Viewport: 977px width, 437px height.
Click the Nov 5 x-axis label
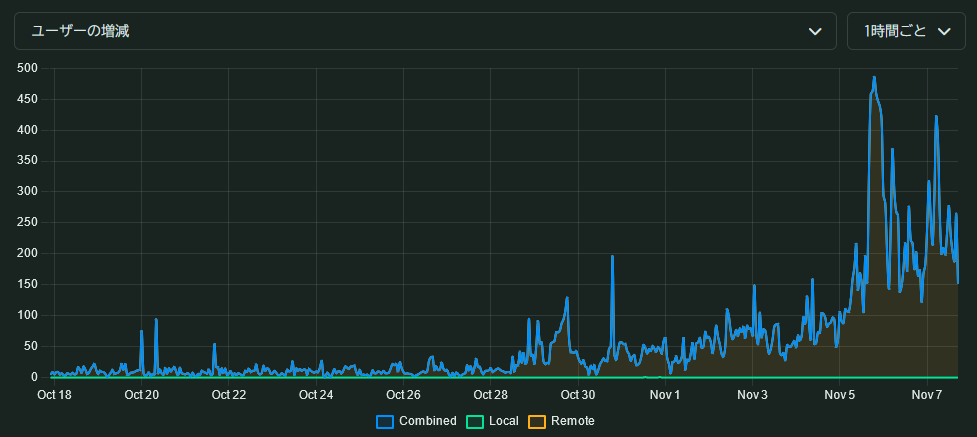pos(840,395)
